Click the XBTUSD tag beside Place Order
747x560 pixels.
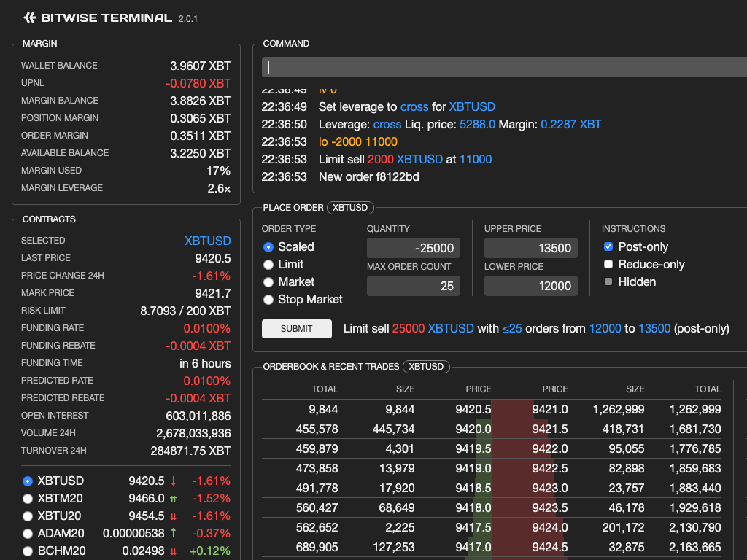[x=350, y=208]
